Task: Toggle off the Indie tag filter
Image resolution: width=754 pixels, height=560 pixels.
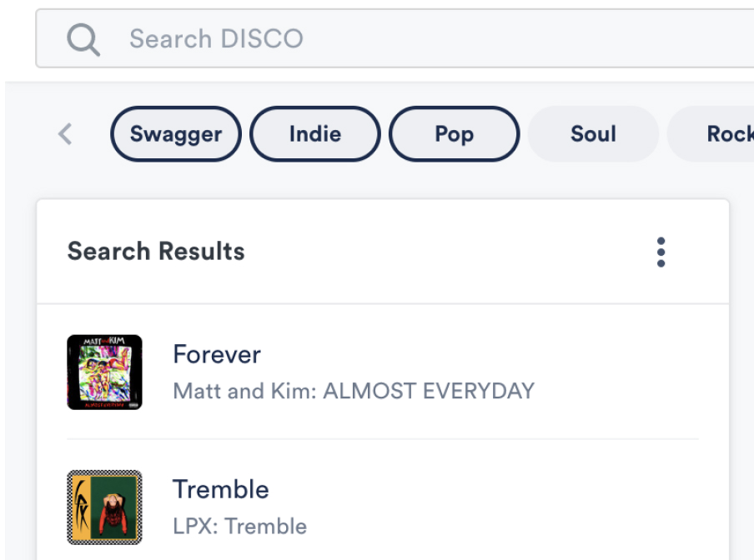Action: 315,134
